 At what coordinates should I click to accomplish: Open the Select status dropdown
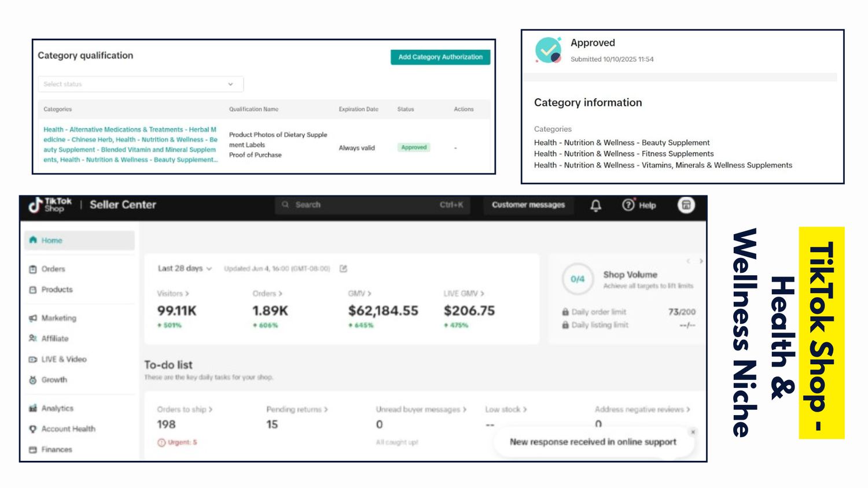pyautogui.click(x=141, y=84)
